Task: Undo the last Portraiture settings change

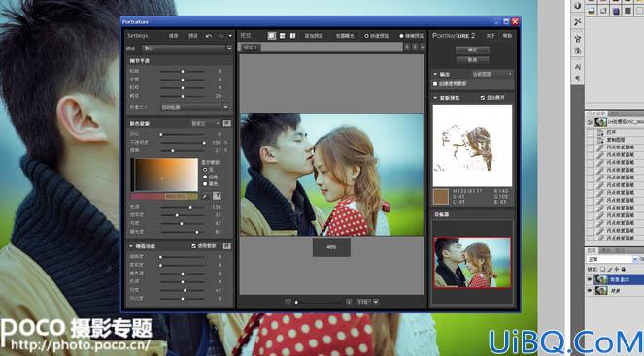Action: (209, 36)
